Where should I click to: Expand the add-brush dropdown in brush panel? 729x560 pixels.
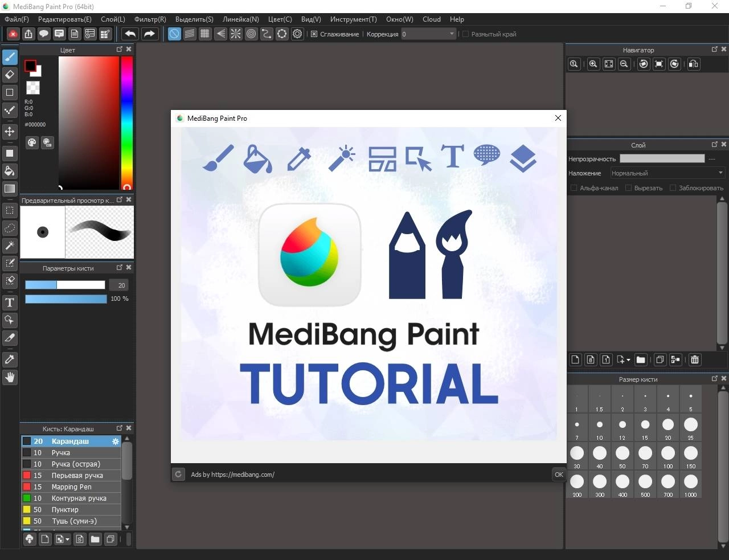click(x=68, y=539)
